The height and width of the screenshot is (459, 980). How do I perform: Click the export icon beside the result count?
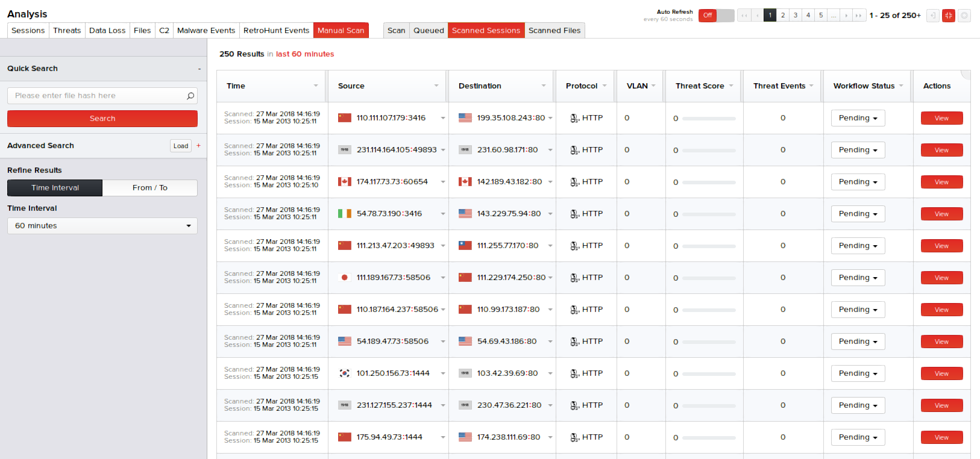click(932, 16)
